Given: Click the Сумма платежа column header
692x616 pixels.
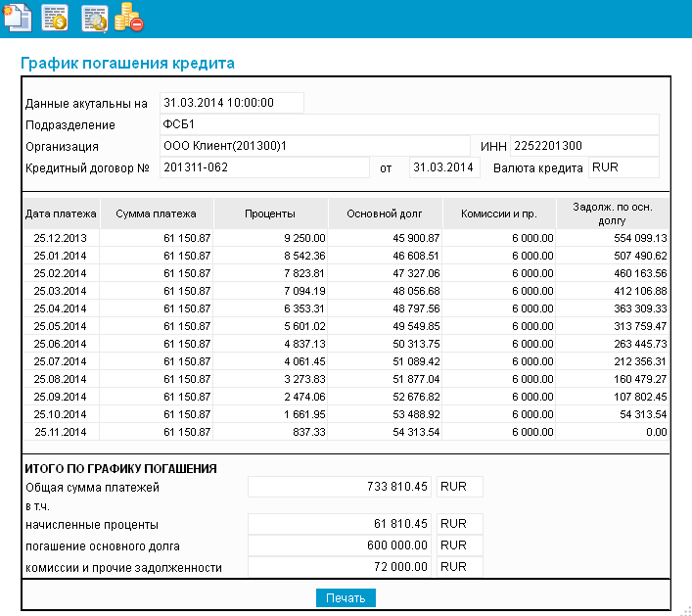Looking at the screenshot, I should pyautogui.click(x=156, y=213).
